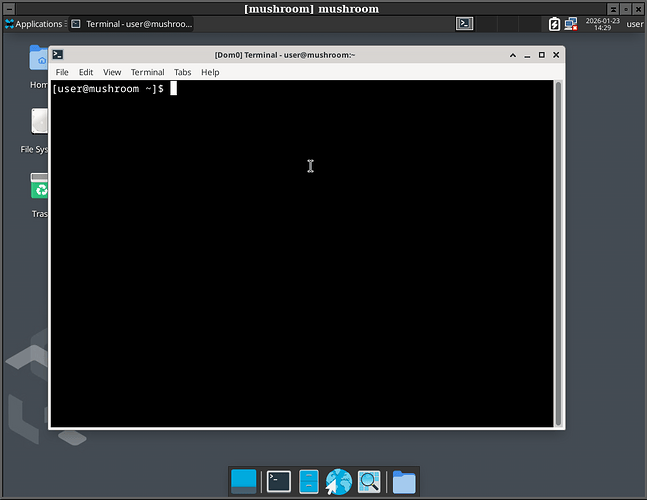Click the Terminal taskbar button in panel
This screenshot has width=647, height=500.
pyautogui.click(x=123, y=24)
